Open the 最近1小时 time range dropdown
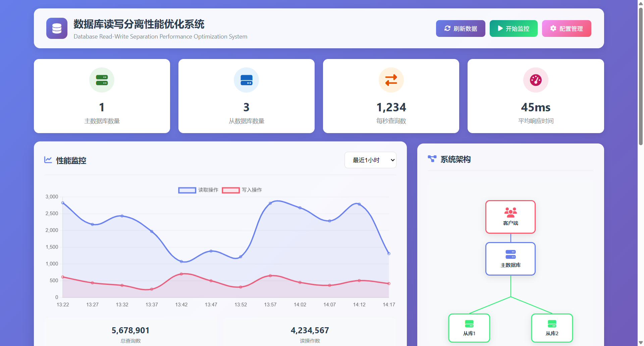 (370, 160)
